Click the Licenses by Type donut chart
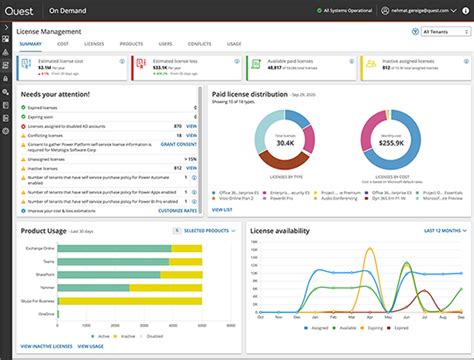474x360 pixels. coord(285,140)
